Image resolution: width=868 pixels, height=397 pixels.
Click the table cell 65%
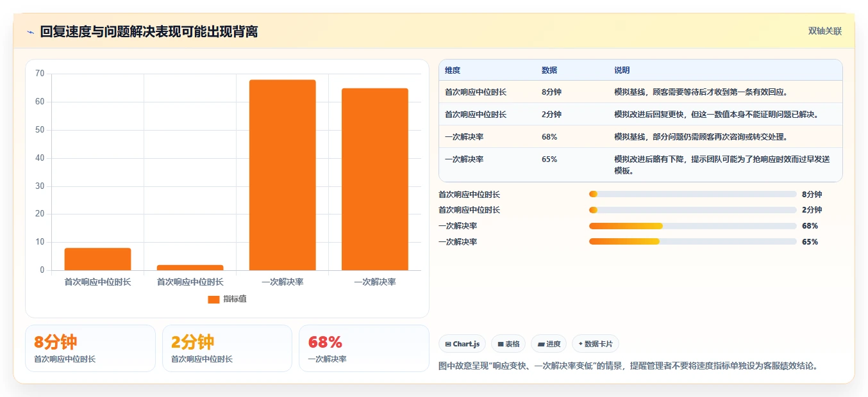549,159
